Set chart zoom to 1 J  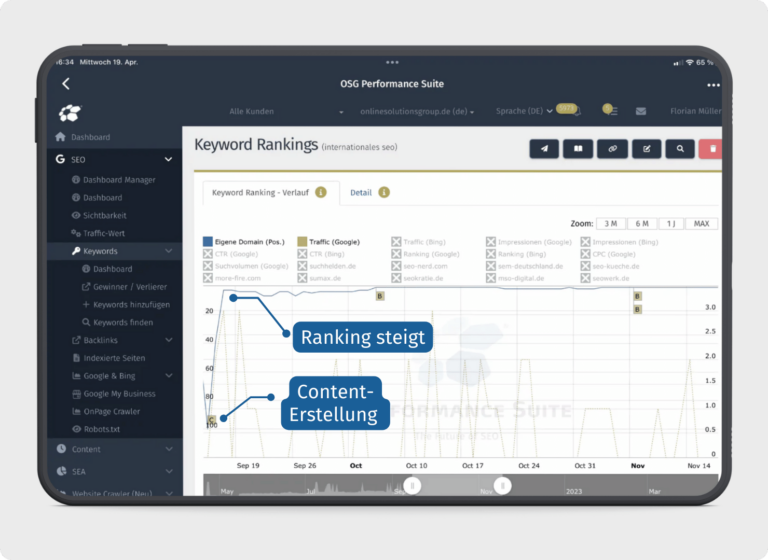(671, 224)
